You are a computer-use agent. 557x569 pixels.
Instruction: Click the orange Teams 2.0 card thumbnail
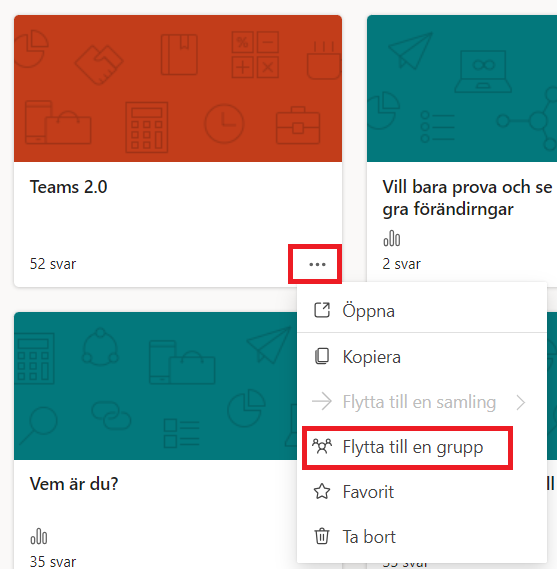pos(178,89)
